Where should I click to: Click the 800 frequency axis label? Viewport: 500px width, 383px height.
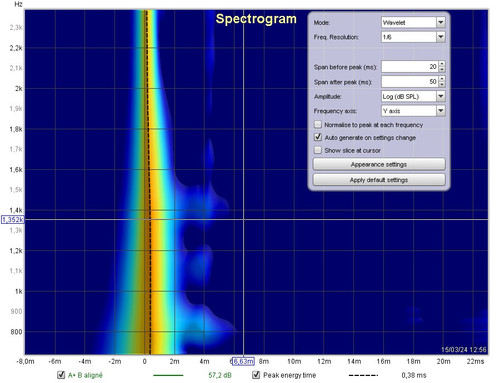16,332
